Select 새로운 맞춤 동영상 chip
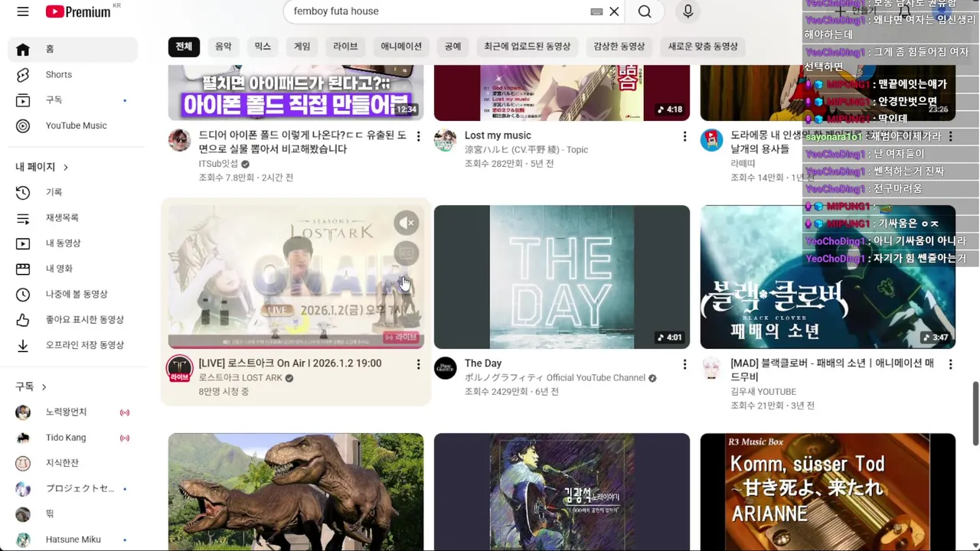The height and width of the screenshot is (551, 980). pyautogui.click(x=703, y=47)
